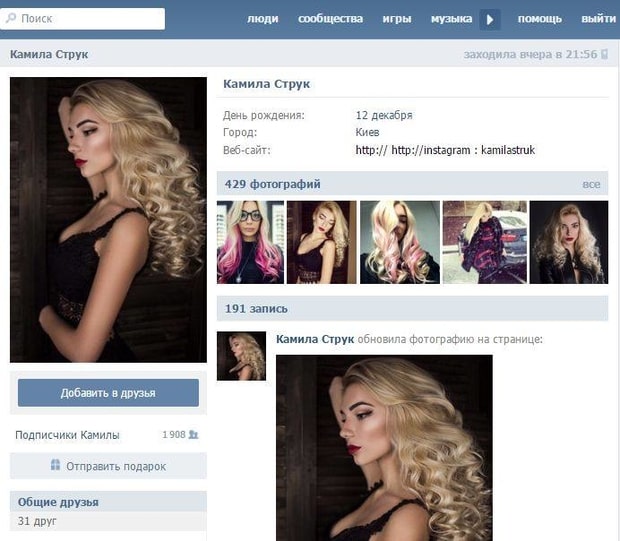Click the followers icon next to 1 908

coord(193,435)
